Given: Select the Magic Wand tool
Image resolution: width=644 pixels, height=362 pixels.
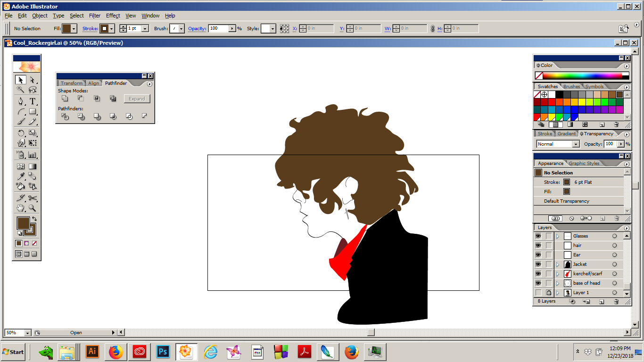Looking at the screenshot, I should pyautogui.click(x=21, y=90).
